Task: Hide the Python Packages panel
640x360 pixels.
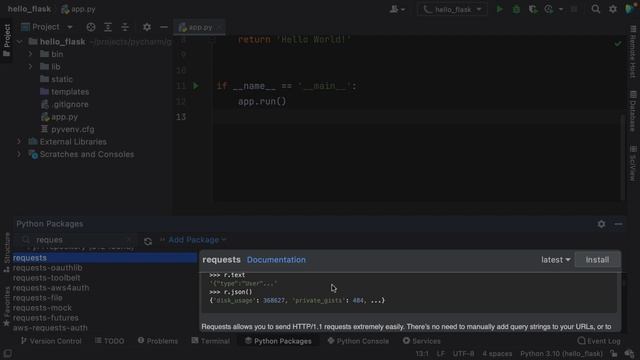Action: point(618,224)
